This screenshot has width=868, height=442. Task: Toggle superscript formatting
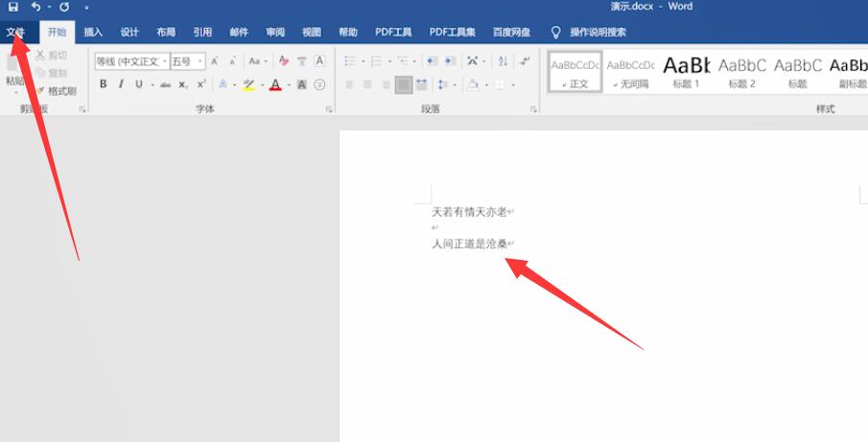201,84
